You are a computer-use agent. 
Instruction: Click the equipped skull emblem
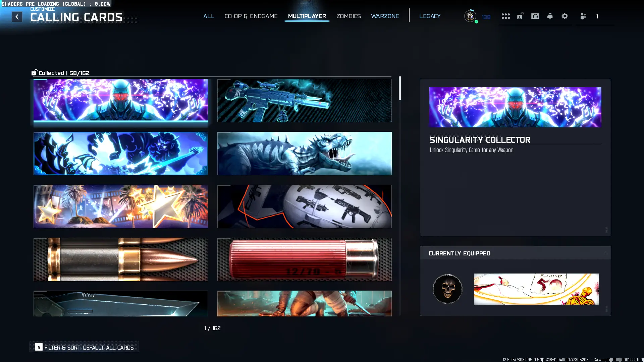[447, 289]
